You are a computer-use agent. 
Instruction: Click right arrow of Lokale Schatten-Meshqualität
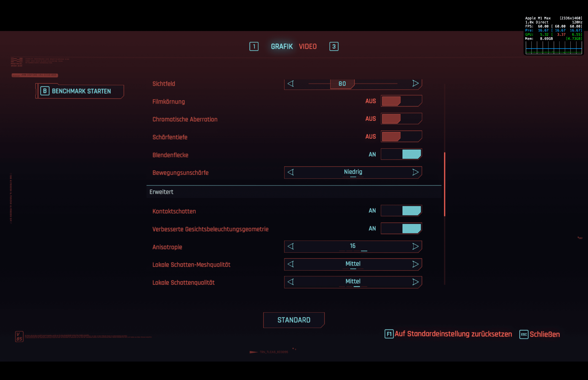click(x=415, y=264)
